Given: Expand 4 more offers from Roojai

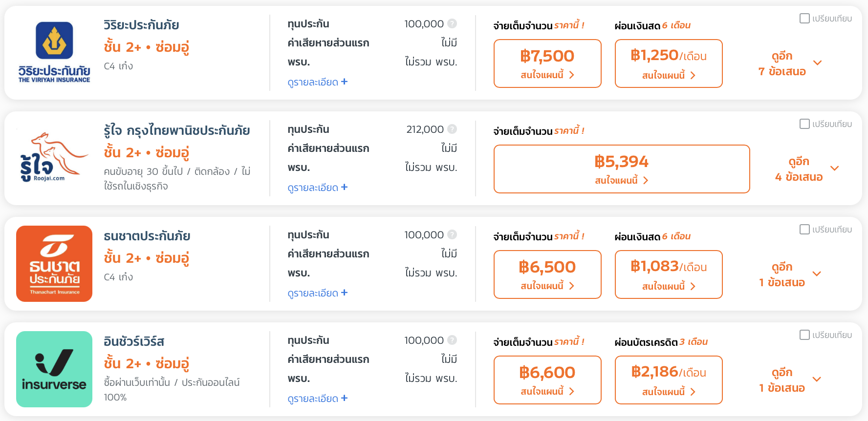Looking at the screenshot, I should 806,169.
